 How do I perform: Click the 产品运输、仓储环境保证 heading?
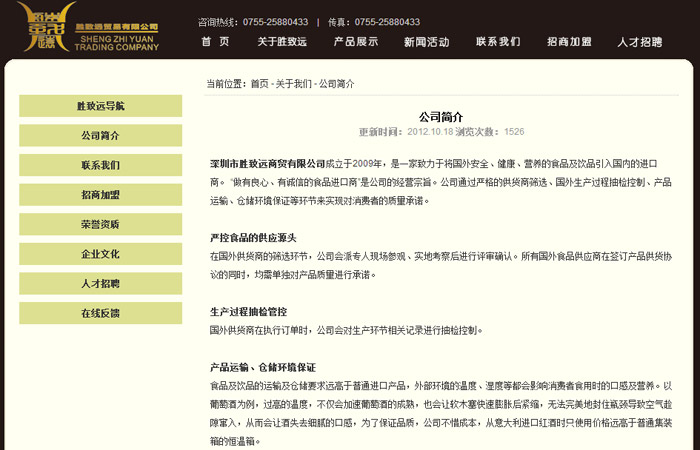pyautogui.click(x=263, y=367)
